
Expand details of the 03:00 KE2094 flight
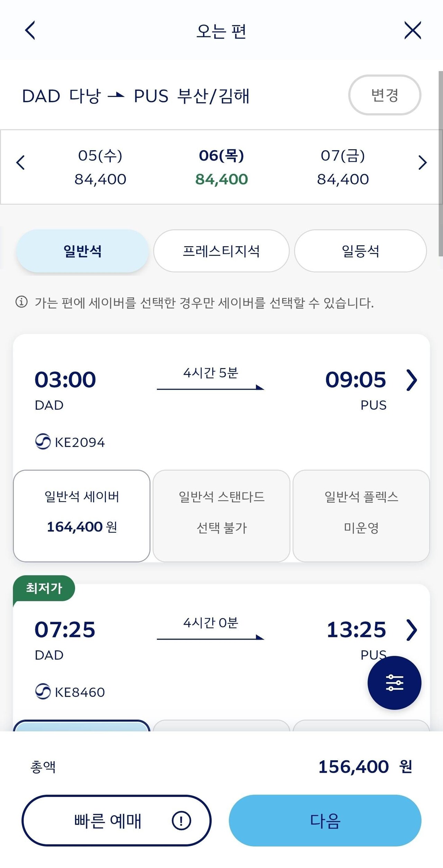click(412, 381)
